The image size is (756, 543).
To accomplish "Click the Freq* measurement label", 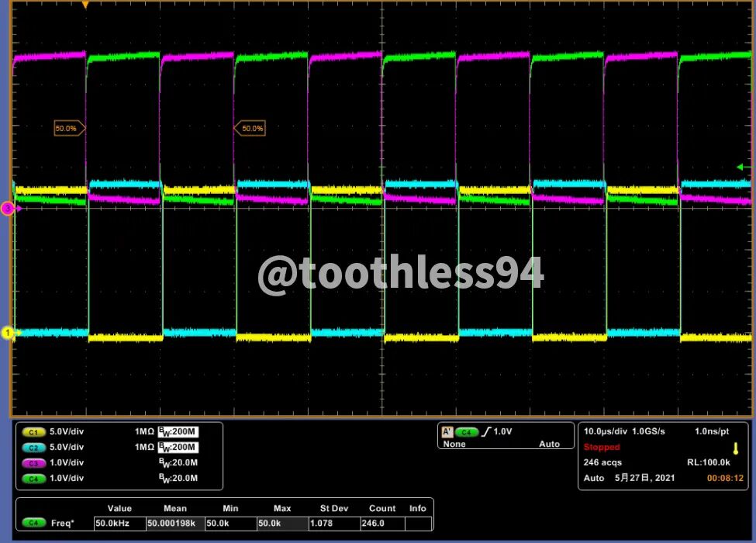I will point(63,524).
